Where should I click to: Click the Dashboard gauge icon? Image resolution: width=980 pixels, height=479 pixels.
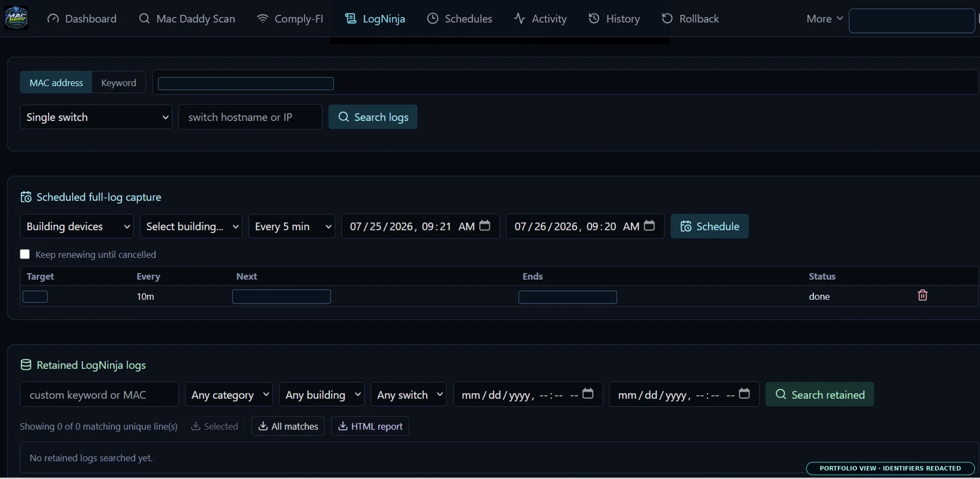[x=53, y=19]
